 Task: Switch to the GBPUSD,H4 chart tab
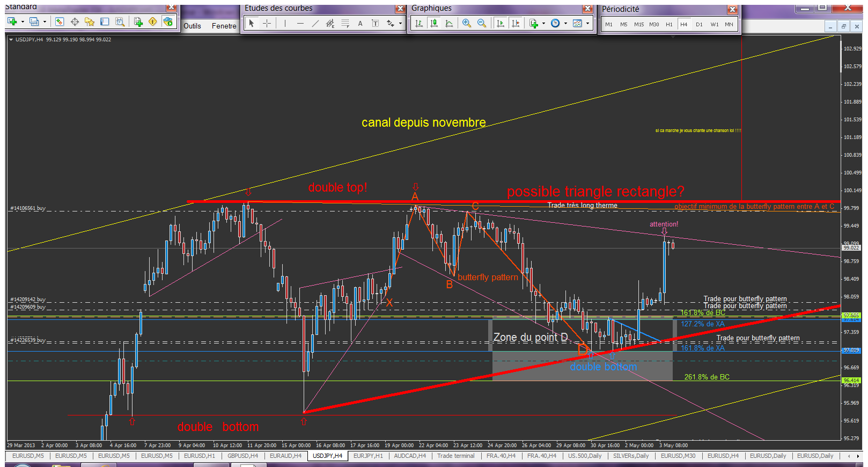coord(242,456)
